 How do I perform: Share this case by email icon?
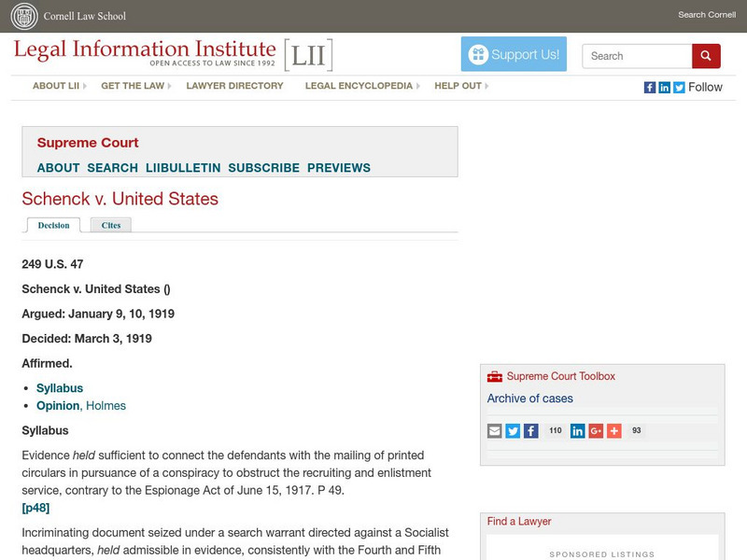(x=495, y=431)
